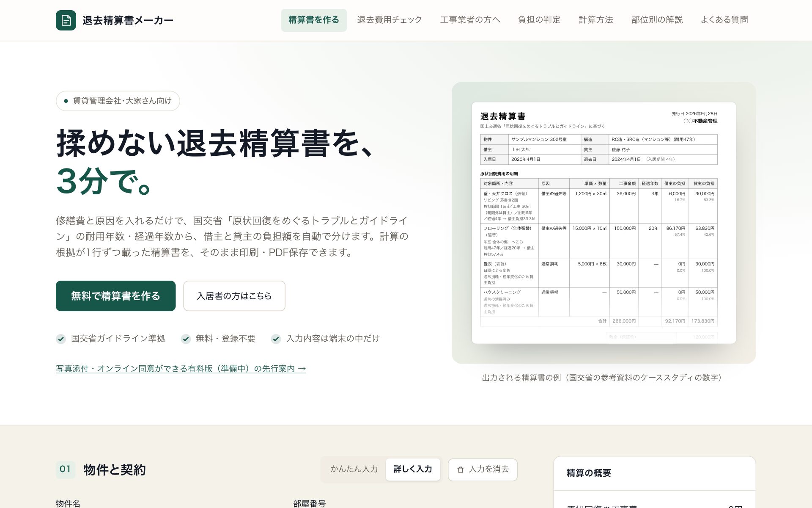Image resolution: width=812 pixels, height=508 pixels.
Task: Open the 計算方法 nav link
Action: pyautogui.click(x=596, y=20)
